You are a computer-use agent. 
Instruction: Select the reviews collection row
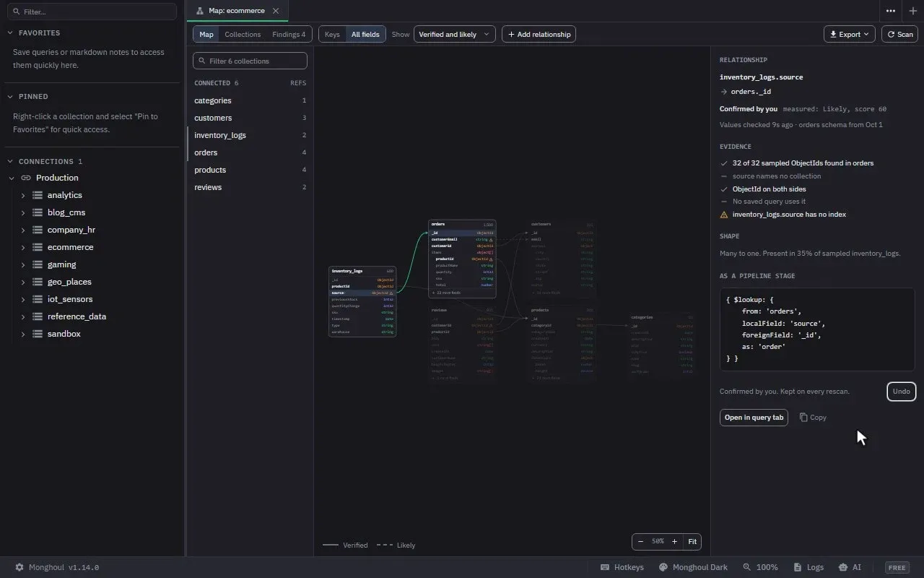[x=250, y=187]
